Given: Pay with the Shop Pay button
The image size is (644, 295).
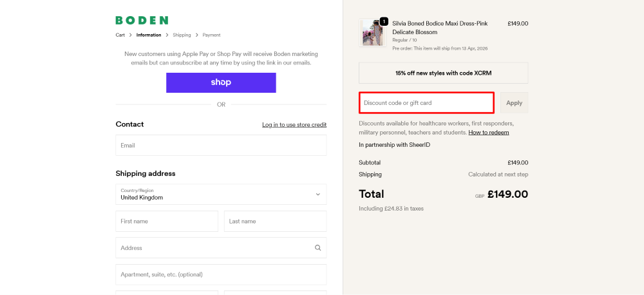Looking at the screenshot, I should point(221,82).
